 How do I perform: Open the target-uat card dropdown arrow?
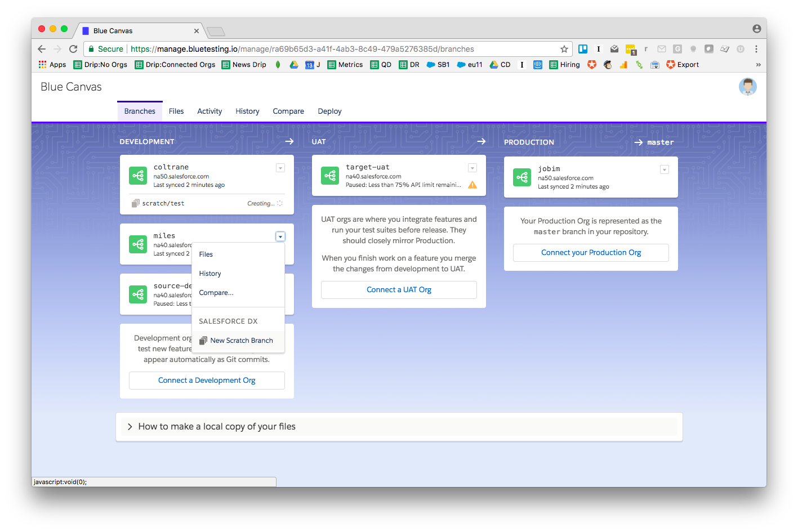(472, 168)
